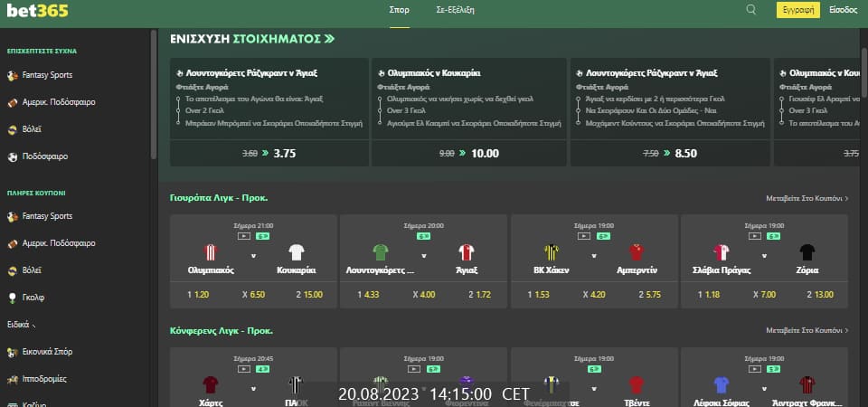Select the Σπορ tab
This screenshot has height=407, width=868.
tap(399, 10)
